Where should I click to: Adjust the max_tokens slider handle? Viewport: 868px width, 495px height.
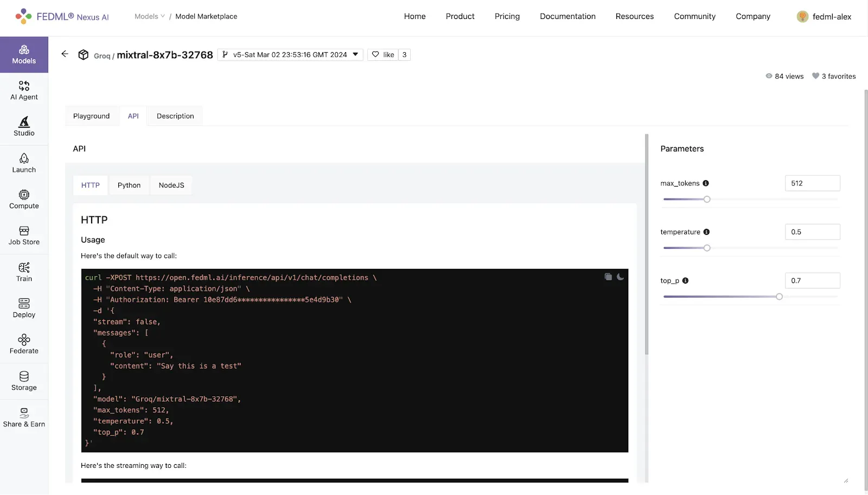(707, 200)
